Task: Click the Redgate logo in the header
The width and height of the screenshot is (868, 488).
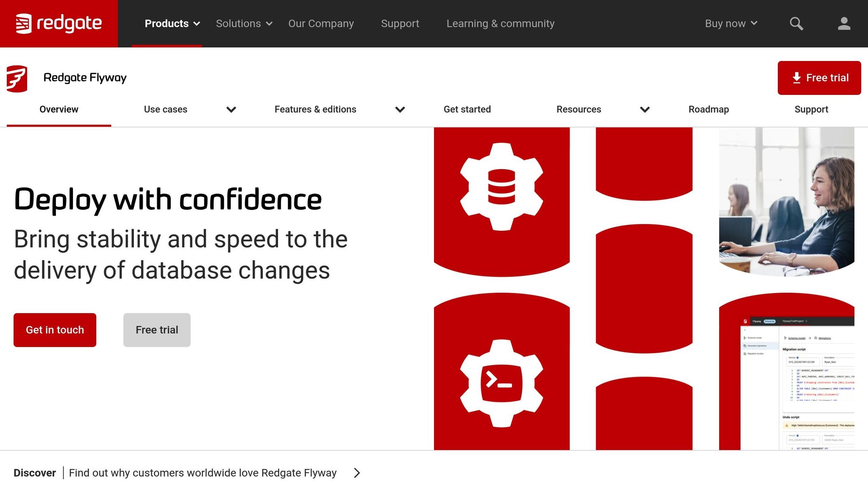Action: click(x=59, y=23)
